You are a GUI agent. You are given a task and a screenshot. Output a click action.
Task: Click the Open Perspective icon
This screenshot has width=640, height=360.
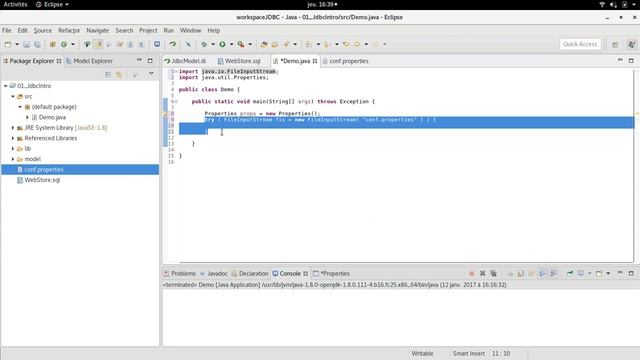click(x=615, y=44)
